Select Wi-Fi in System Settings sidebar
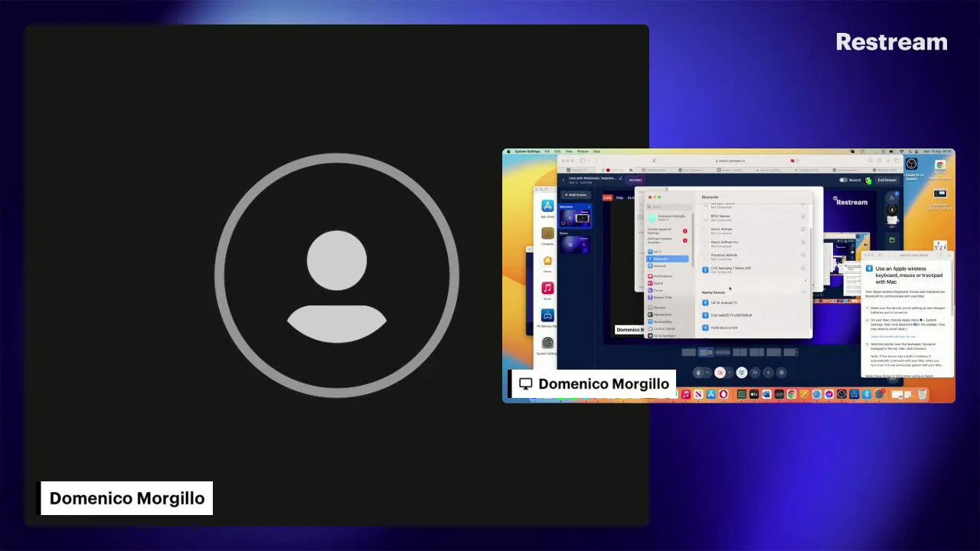980x551 pixels. pos(668,252)
